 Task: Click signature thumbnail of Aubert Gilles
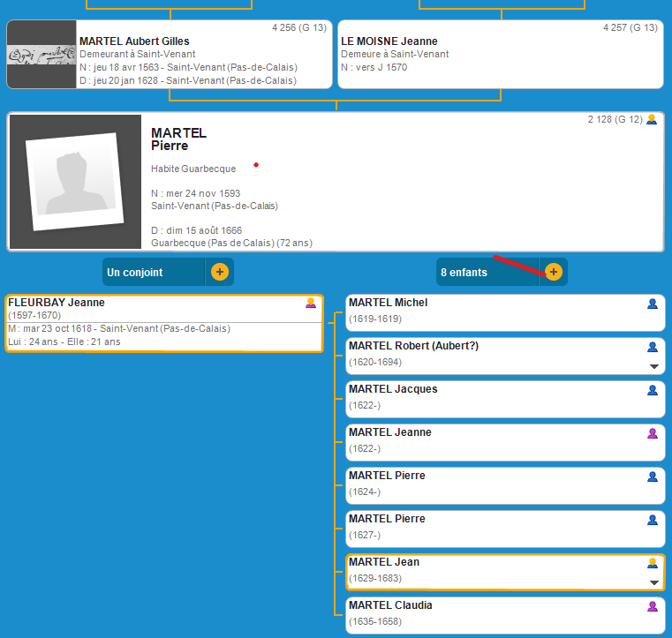click(x=42, y=55)
